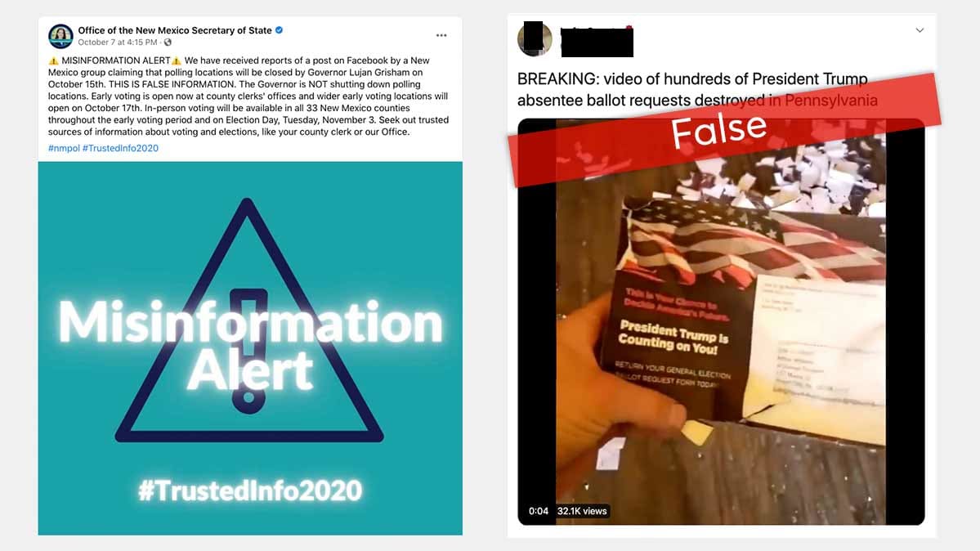The height and width of the screenshot is (551, 980).
Task: Click the warning triangle exclamation graphic
Action: (248, 320)
